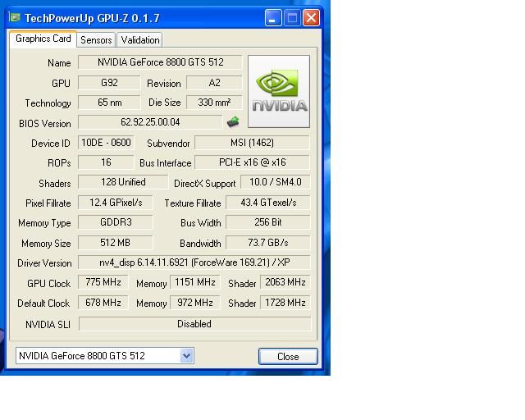Open the graphics card selection dropdown arrow
This screenshot has width=525, height=420.
[186, 356]
